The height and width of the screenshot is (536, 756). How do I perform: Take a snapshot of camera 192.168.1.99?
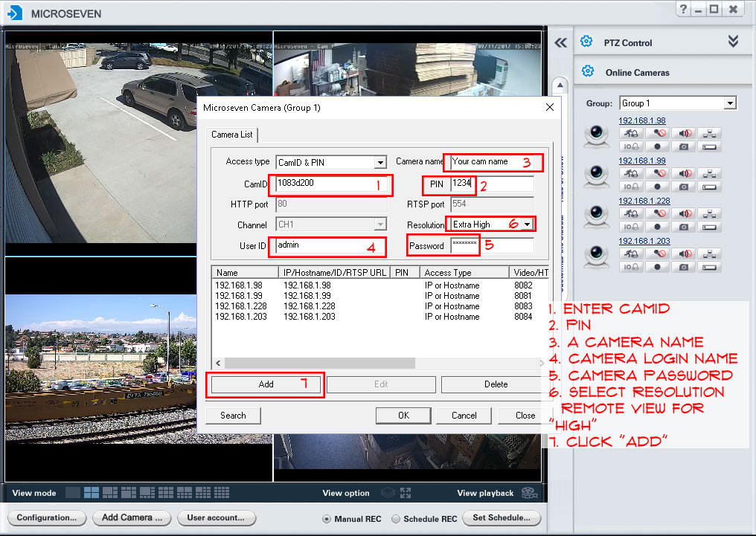(x=684, y=187)
